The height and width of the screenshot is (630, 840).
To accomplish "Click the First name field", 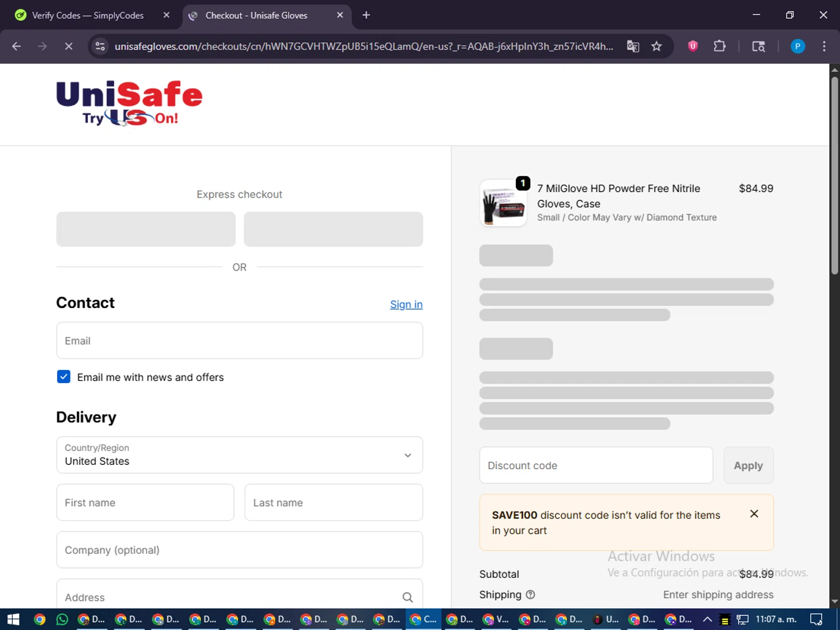I will 145,502.
